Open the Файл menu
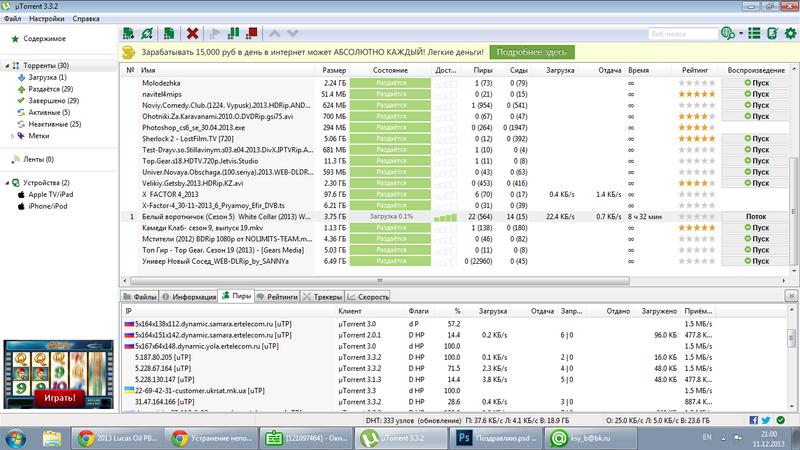 [12, 19]
